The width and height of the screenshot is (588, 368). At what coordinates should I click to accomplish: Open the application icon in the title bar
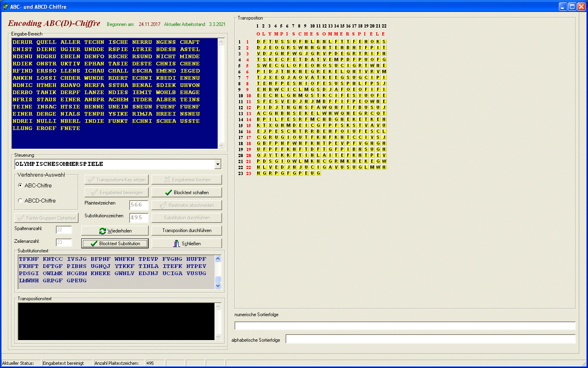coord(6,7)
